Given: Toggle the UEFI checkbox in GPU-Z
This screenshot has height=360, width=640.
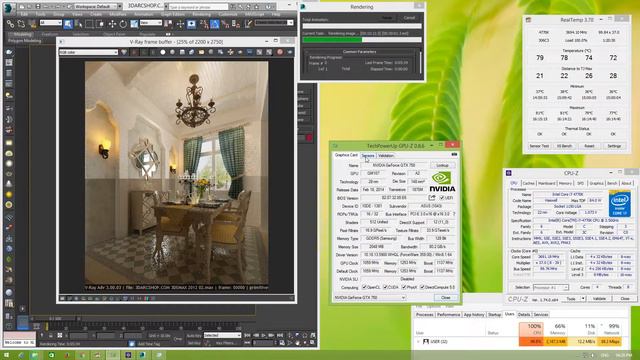Looking at the screenshot, I should coord(442,198).
